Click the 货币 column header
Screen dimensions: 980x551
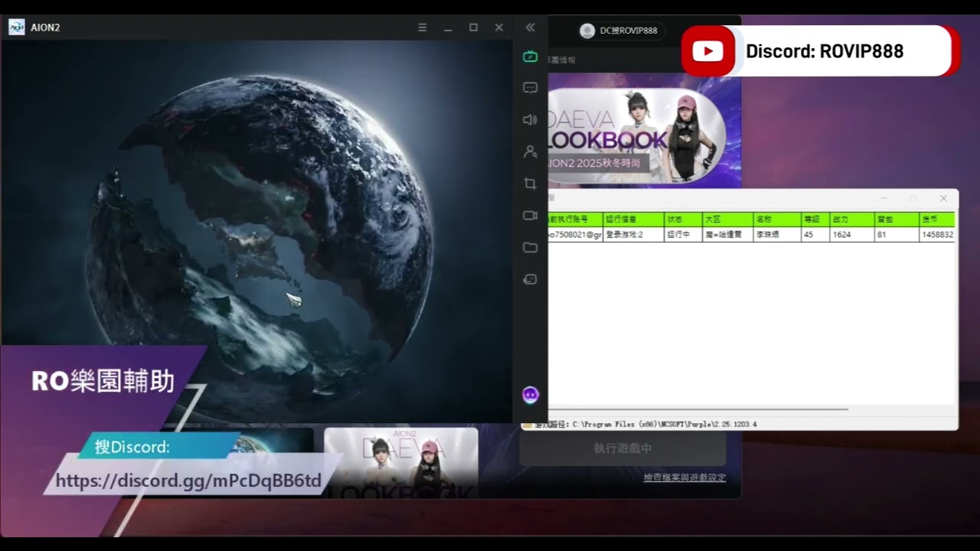pyautogui.click(x=937, y=220)
